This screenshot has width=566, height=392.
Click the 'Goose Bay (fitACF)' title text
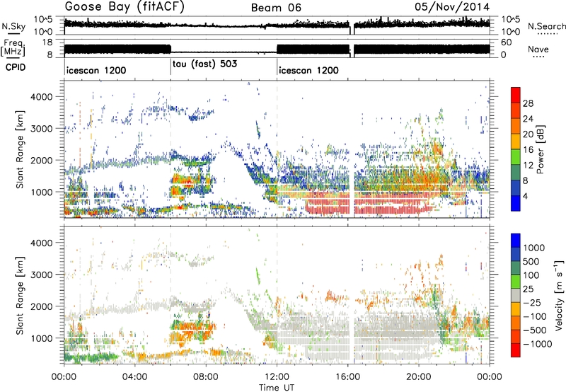click(125, 7)
